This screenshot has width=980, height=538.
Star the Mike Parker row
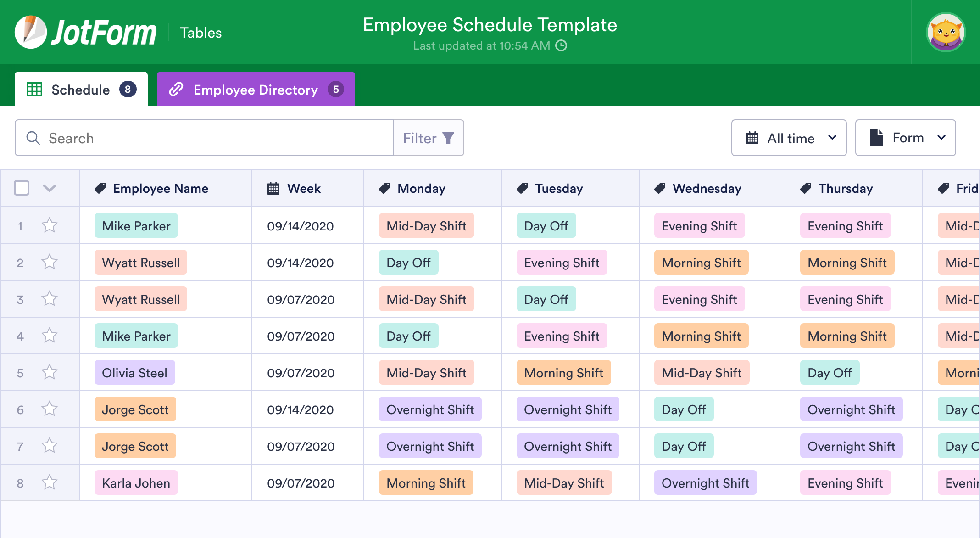pos(49,225)
